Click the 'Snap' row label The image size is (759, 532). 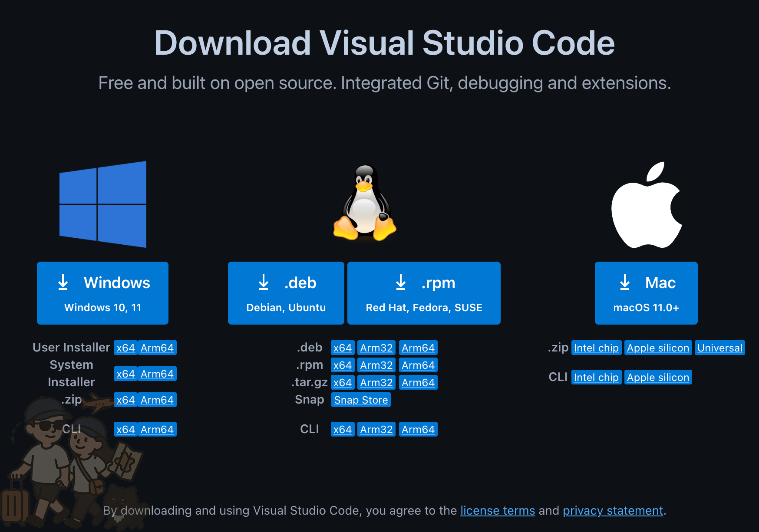point(309,400)
